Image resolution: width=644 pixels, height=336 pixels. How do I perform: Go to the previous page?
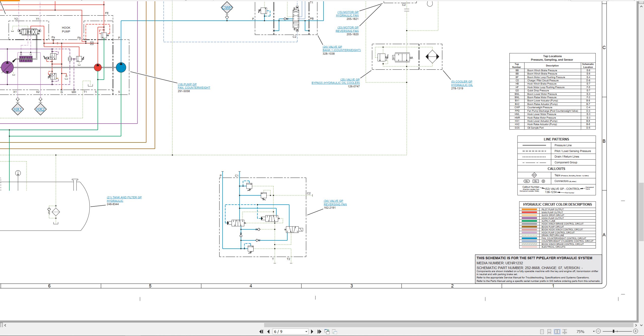coord(268,331)
